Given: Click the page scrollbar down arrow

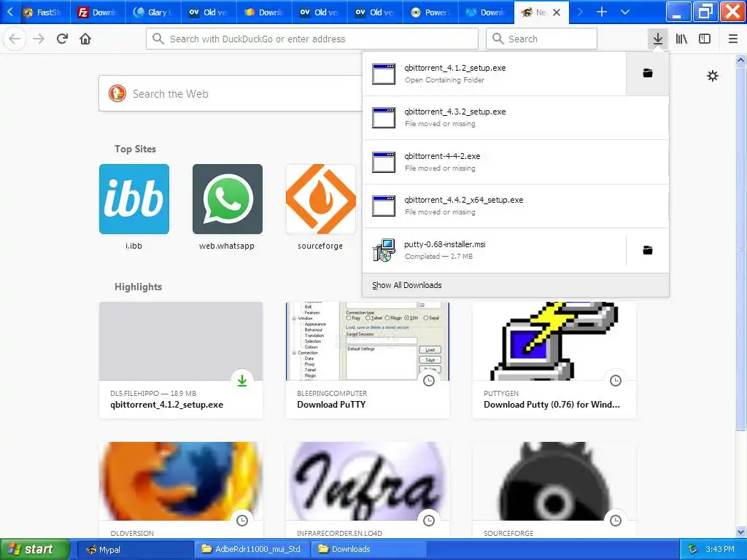Looking at the screenshot, I should [740, 532].
